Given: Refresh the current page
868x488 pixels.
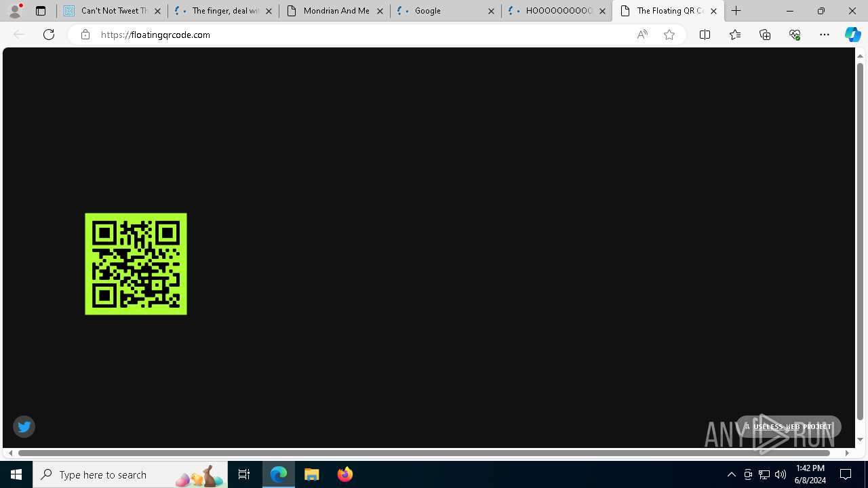Looking at the screenshot, I should (49, 35).
